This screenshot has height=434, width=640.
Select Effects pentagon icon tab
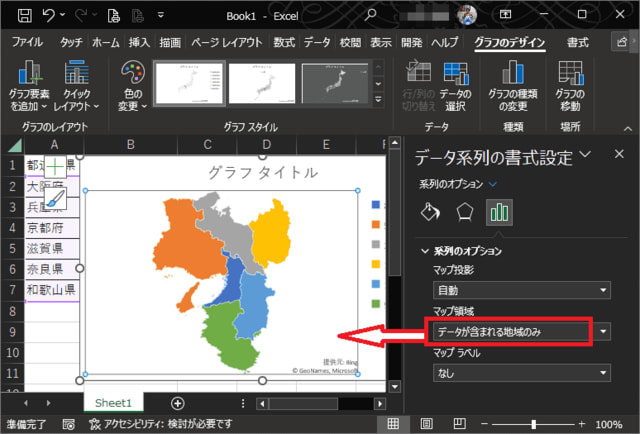[464, 212]
